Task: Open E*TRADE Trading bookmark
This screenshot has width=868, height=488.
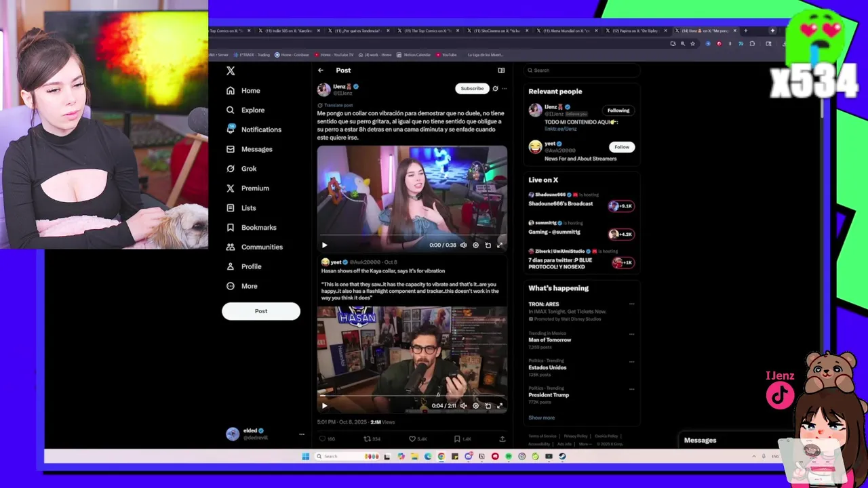Action: 251,55
